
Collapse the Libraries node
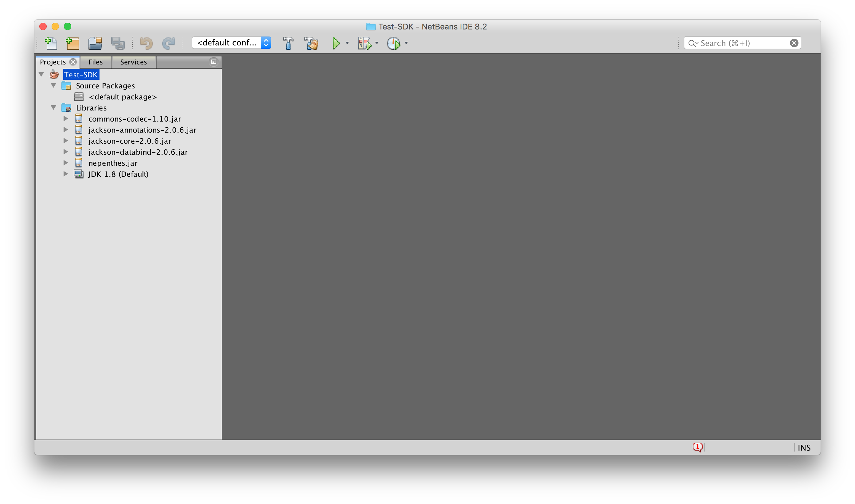54,108
